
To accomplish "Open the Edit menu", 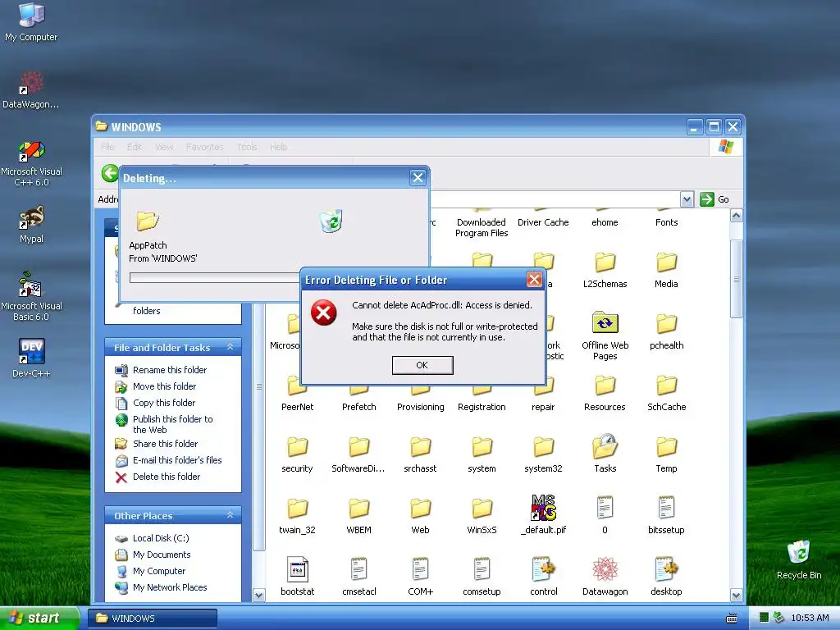I will (135, 147).
